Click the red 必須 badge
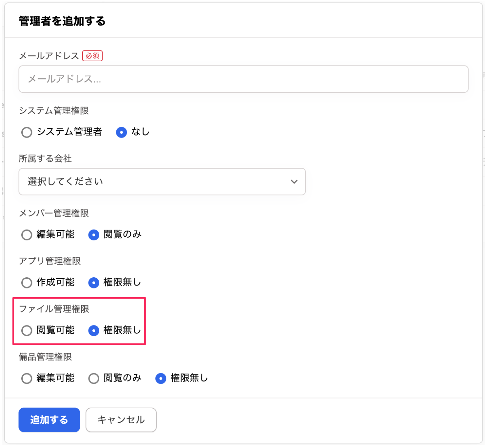The image size is (490, 448). point(92,56)
